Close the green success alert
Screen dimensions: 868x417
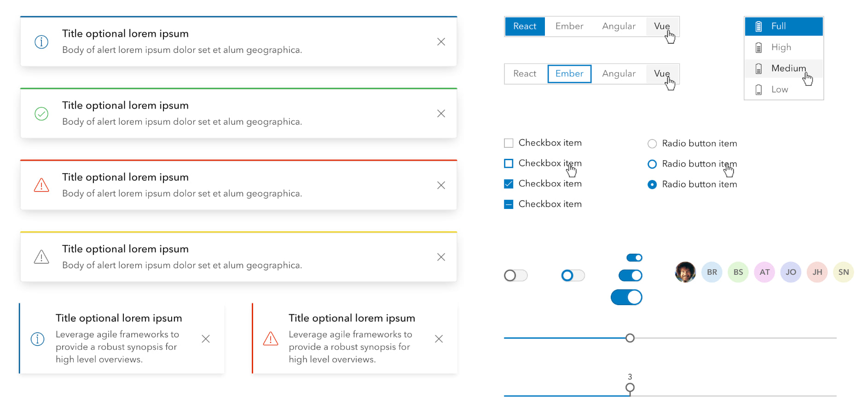pyautogui.click(x=441, y=114)
